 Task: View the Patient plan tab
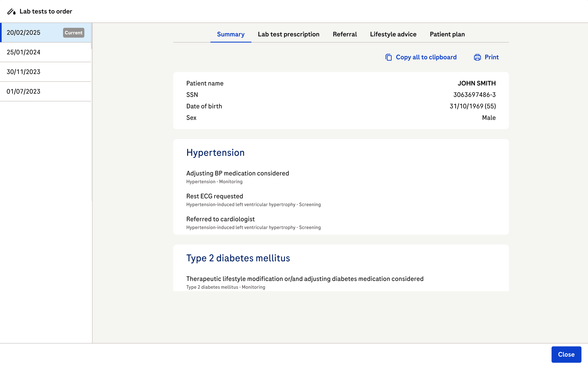click(x=447, y=34)
